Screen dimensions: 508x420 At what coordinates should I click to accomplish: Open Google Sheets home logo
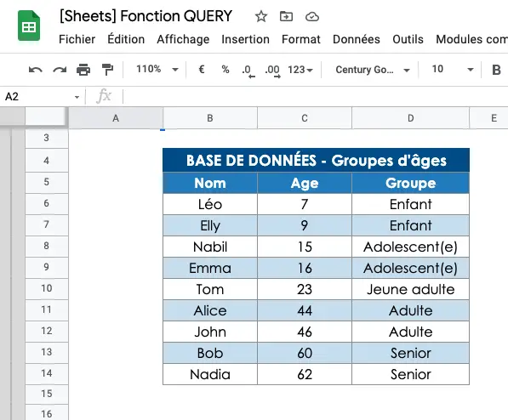pyautogui.click(x=29, y=26)
